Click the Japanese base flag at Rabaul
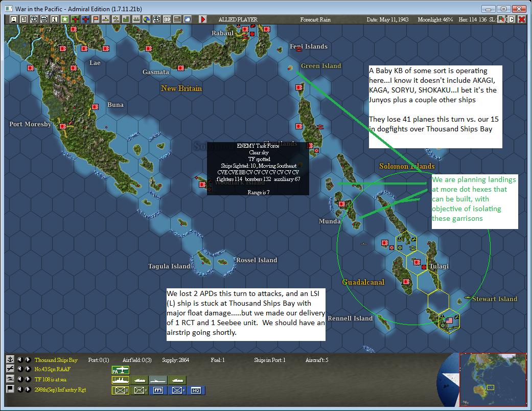Image resolution: width=532 pixels, height=411 pixels. (245, 29)
